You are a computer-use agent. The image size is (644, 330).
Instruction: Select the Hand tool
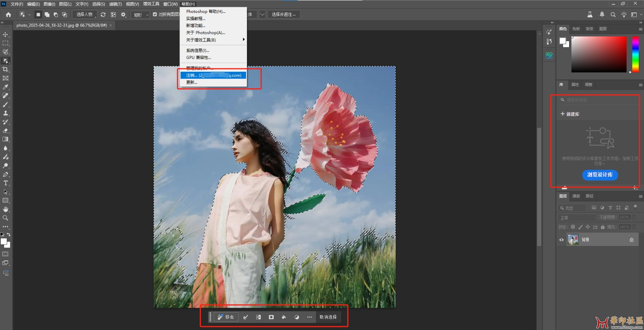coord(5,209)
